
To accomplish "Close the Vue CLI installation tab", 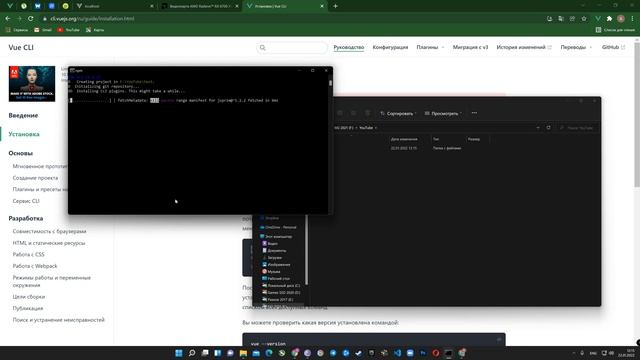I will click(322, 6).
